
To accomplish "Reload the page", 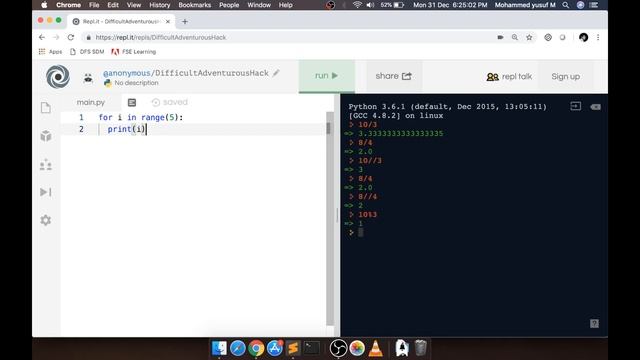I will 71,37.
